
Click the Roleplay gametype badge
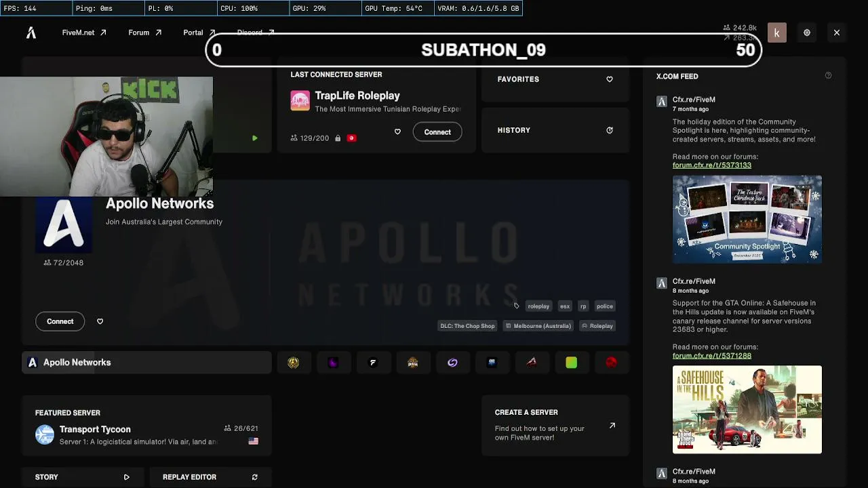coord(597,326)
